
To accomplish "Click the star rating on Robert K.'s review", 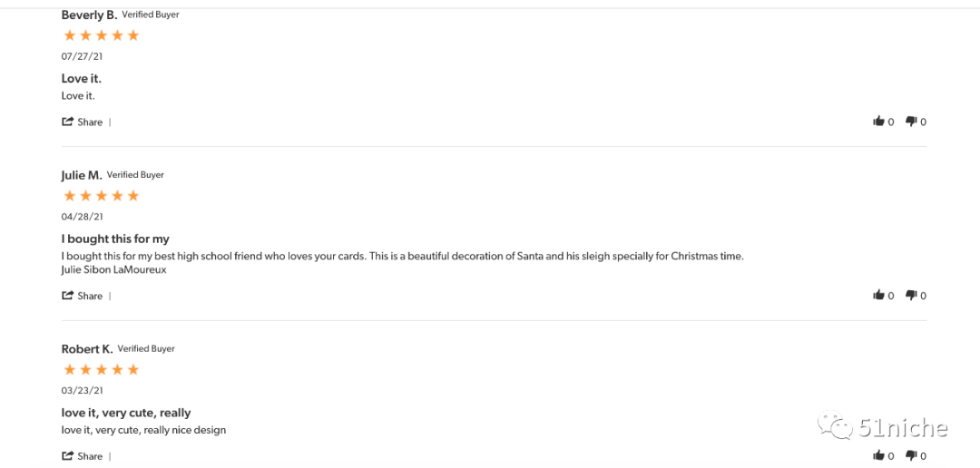I will (101, 370).
